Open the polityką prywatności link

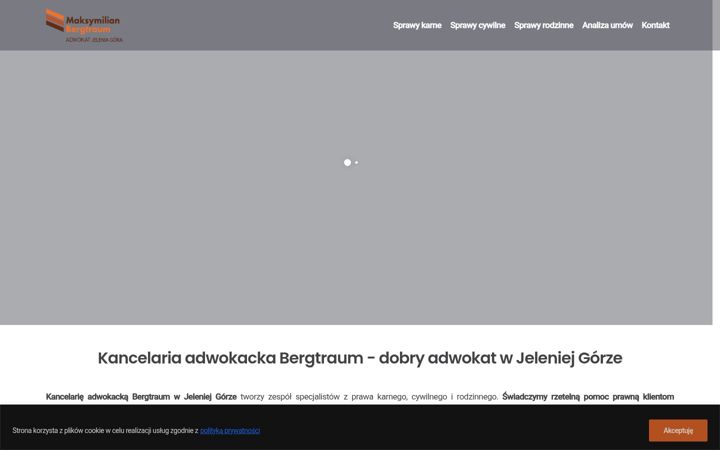tap(230, 430)
